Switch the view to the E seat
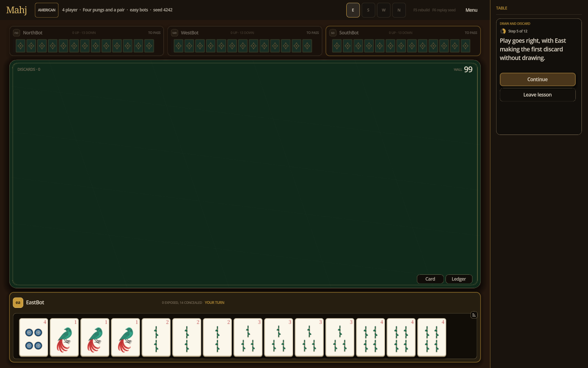The height and width of the screenshot is (368, 588). pyautogui.click(x=353, y=10)
